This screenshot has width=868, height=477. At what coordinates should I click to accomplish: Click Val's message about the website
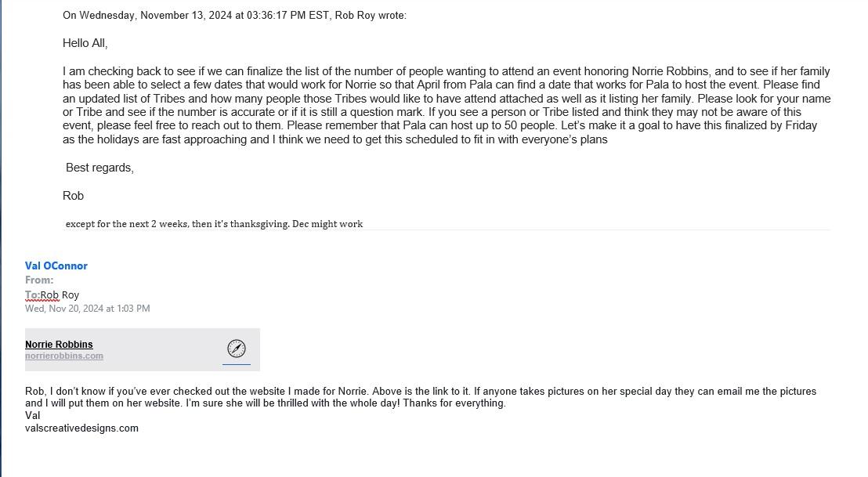click(x=421, y=397)
